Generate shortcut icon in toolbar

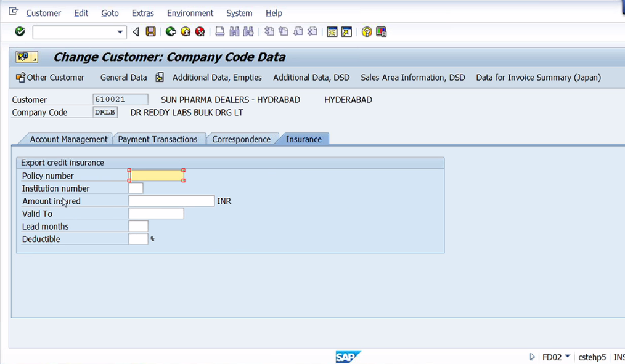(x=347, y=32)
